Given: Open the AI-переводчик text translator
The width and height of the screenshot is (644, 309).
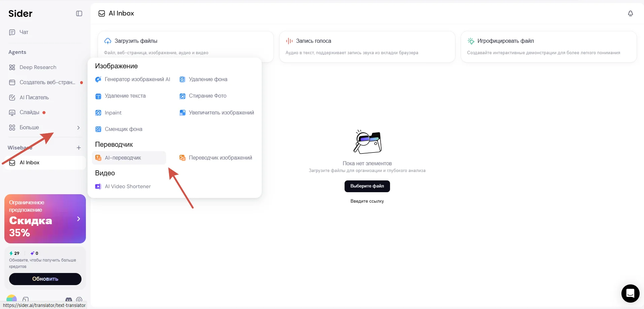Looking at the screenshot, I should [x=129, y=158].
